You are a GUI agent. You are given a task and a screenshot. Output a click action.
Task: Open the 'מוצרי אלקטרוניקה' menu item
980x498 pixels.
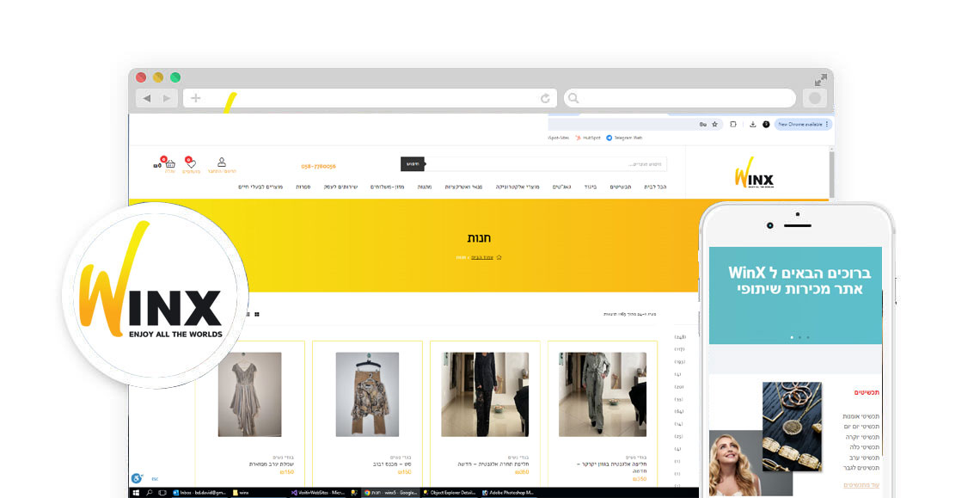(518, 187)
